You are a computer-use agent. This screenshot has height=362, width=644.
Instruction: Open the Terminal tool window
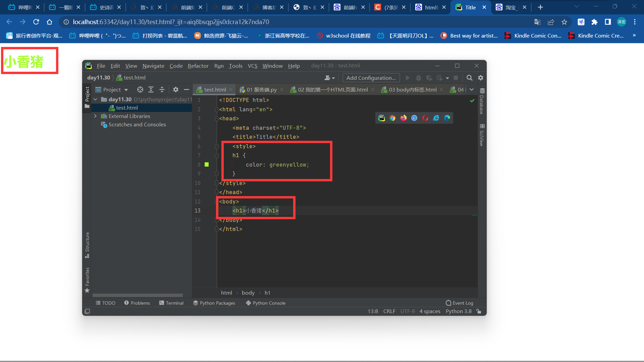[x=171, y=303]
